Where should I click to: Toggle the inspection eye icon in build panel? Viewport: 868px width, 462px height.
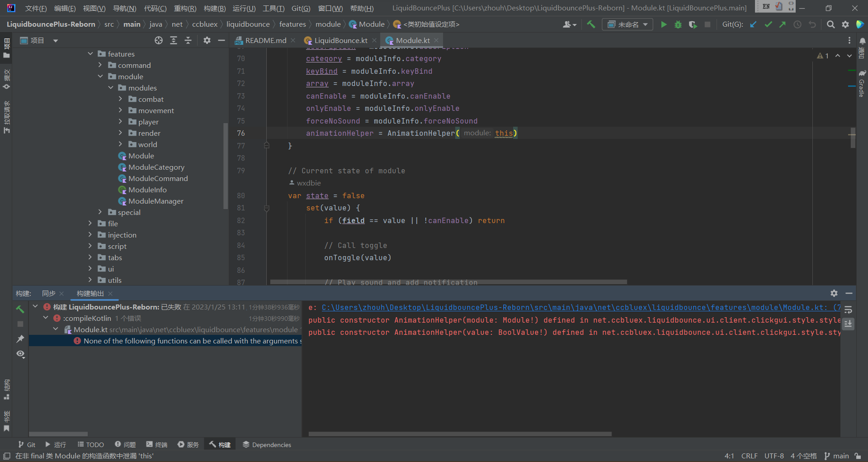coord(20,354)
